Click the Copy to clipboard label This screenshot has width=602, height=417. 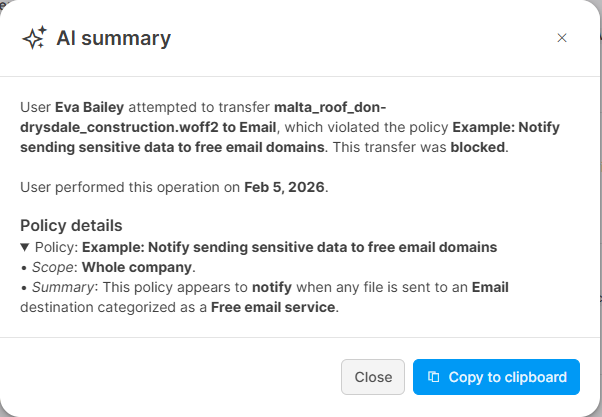(507, 377)
